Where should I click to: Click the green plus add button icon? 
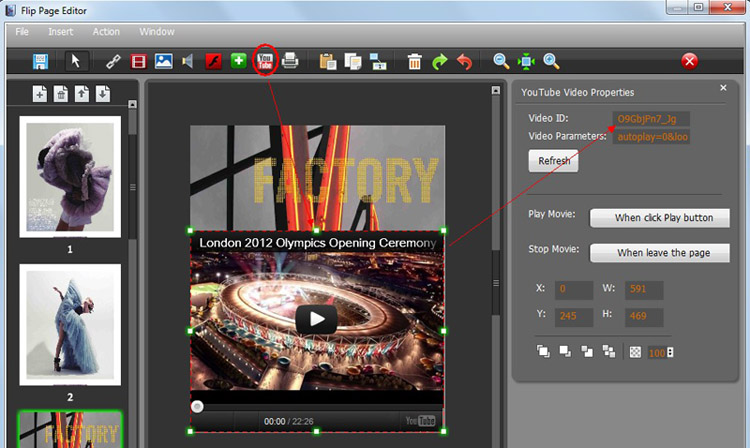pos(239,61)
